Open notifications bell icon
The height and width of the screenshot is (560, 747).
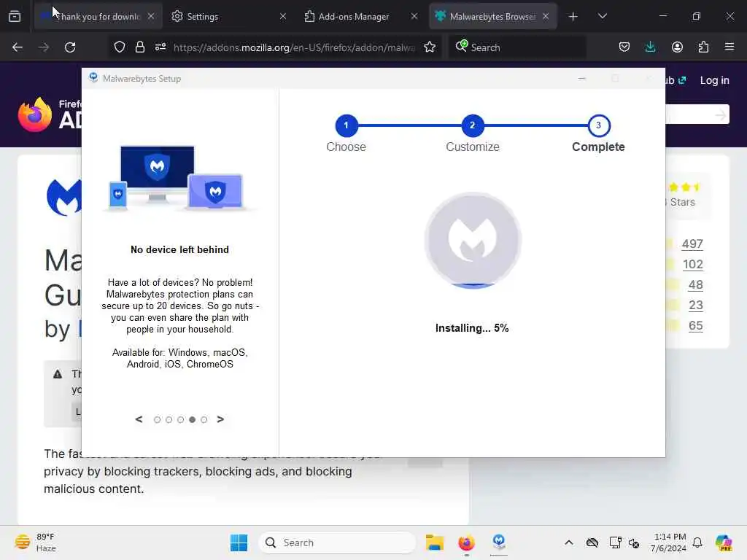(697, 542)
